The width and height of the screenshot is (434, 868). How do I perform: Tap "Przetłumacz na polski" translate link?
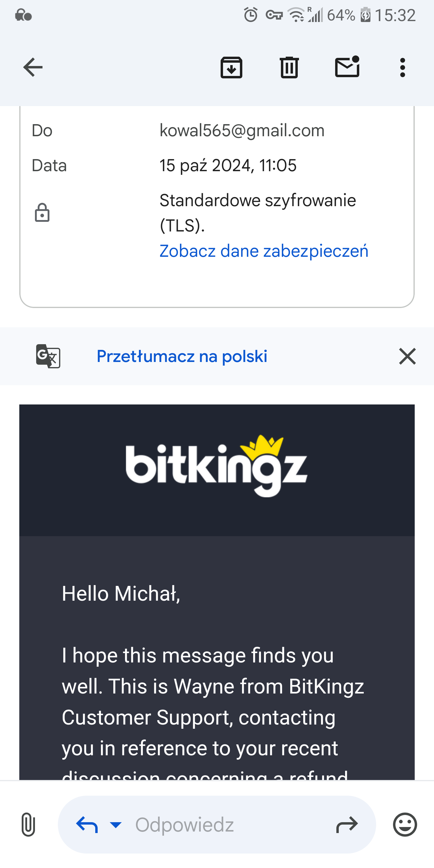182,356
